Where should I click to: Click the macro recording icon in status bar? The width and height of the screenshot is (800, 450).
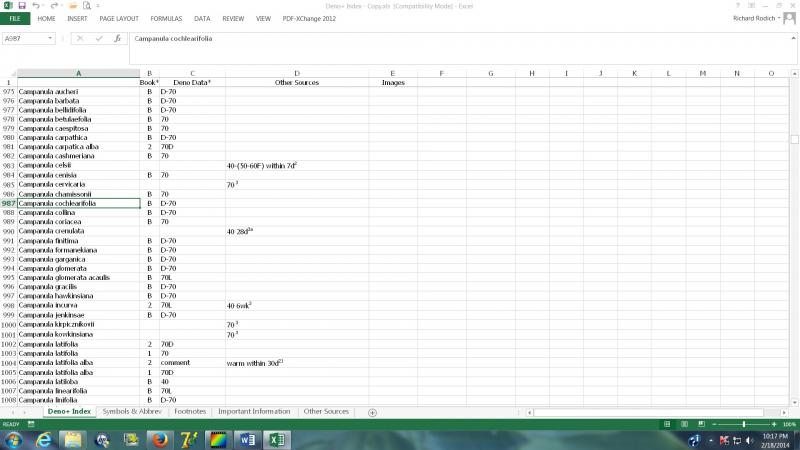(31, 424)
